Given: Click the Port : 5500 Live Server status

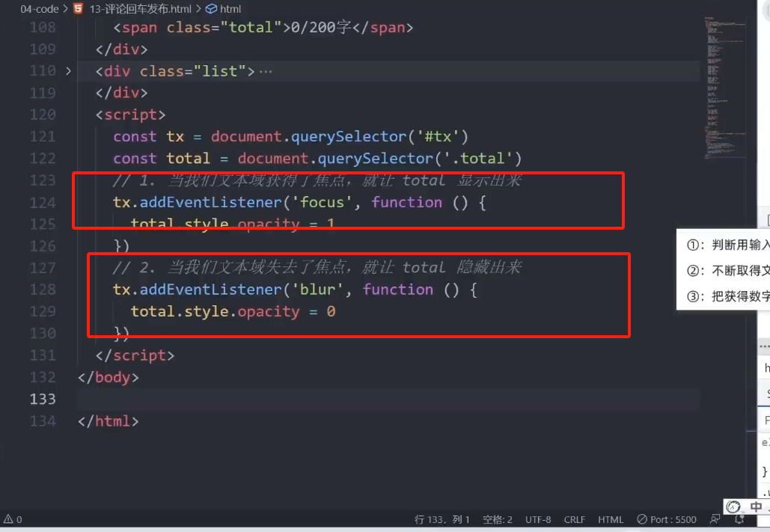Looking at the screenshot, I should point(667,519).
